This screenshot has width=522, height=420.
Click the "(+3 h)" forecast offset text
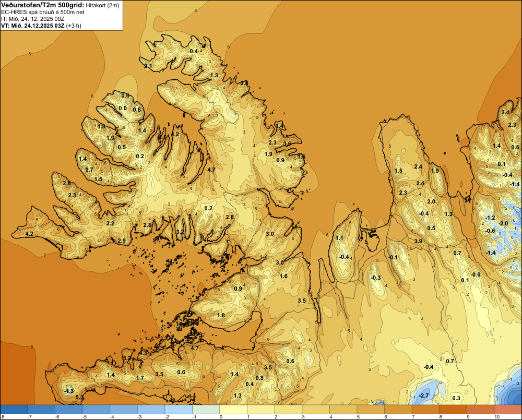(x=74, y=26)
